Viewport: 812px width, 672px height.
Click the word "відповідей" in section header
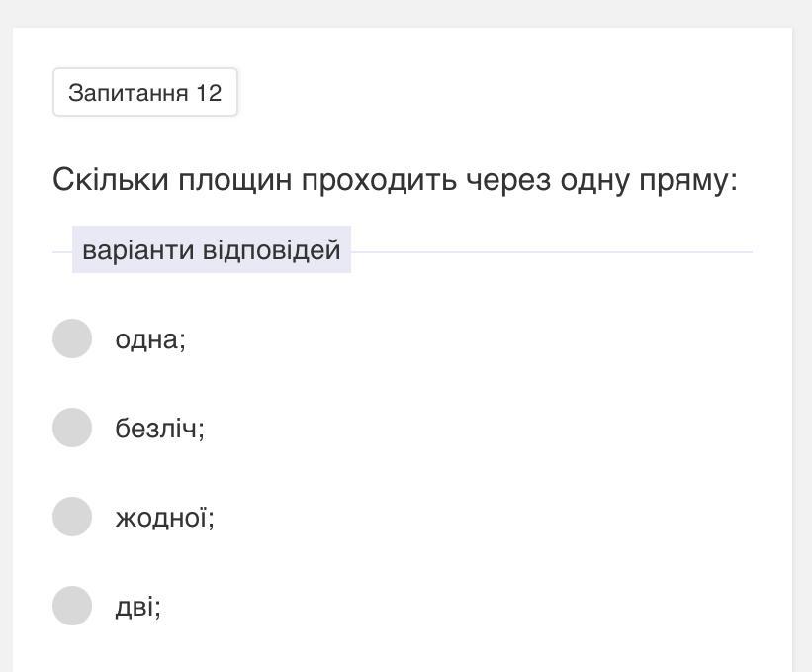point(271,249)
